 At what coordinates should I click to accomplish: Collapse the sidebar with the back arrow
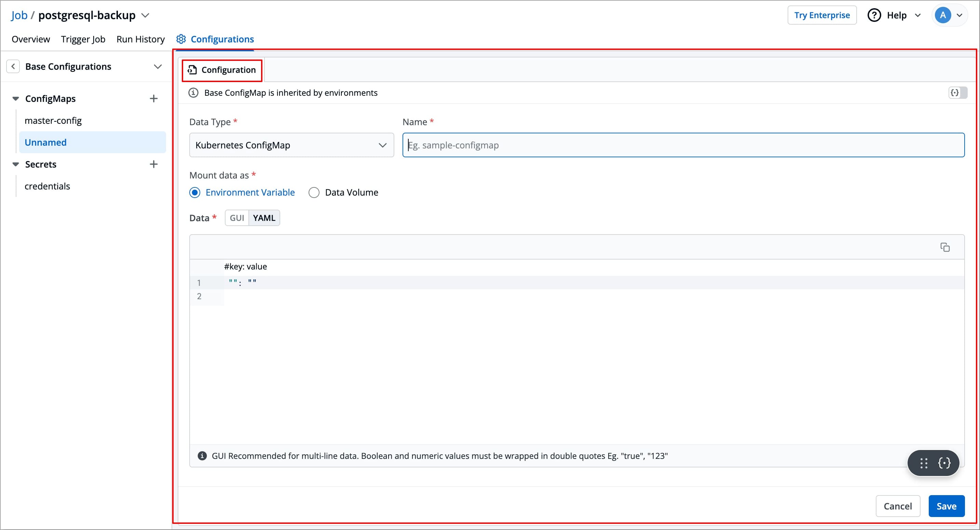click(13, 66)
